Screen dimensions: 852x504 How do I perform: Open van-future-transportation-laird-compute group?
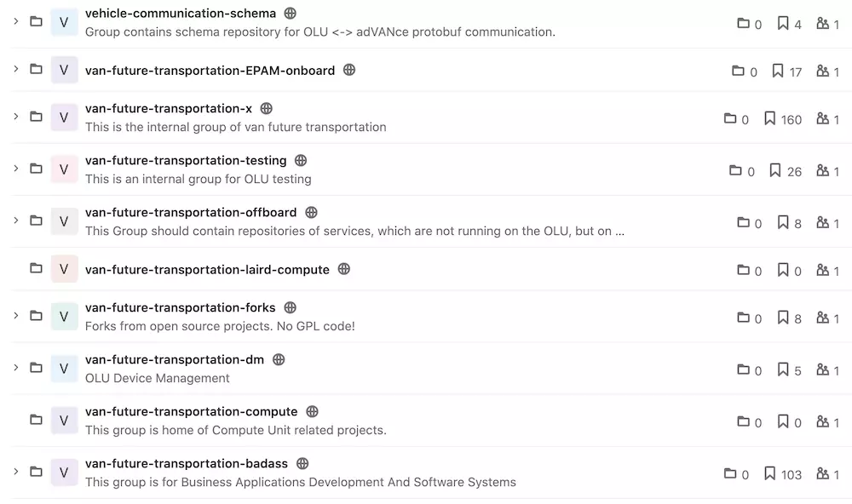207,270
